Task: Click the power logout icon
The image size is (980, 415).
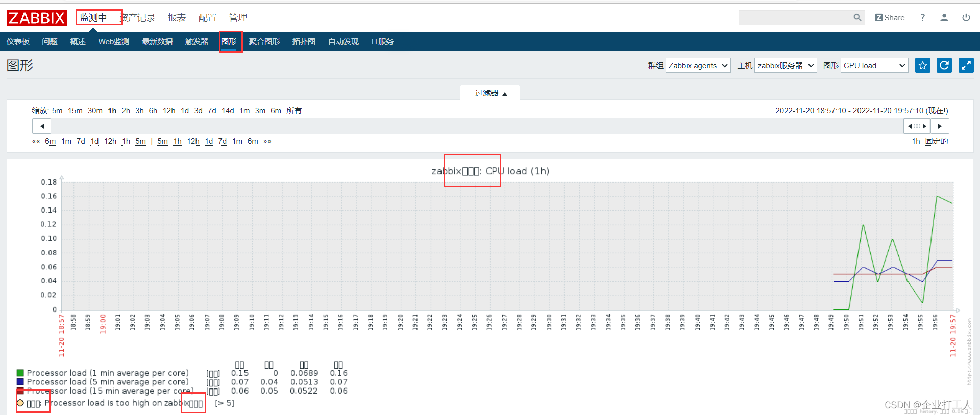Action: click(x=966, y=18)
